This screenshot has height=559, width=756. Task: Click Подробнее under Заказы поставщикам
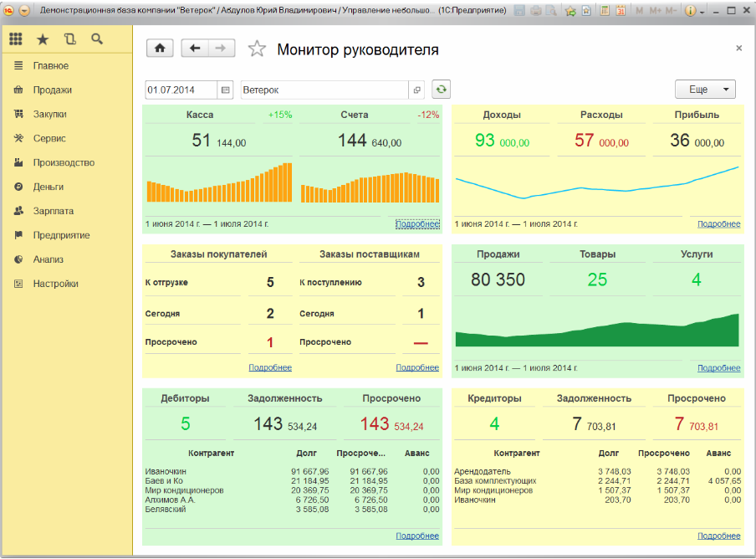416,367
